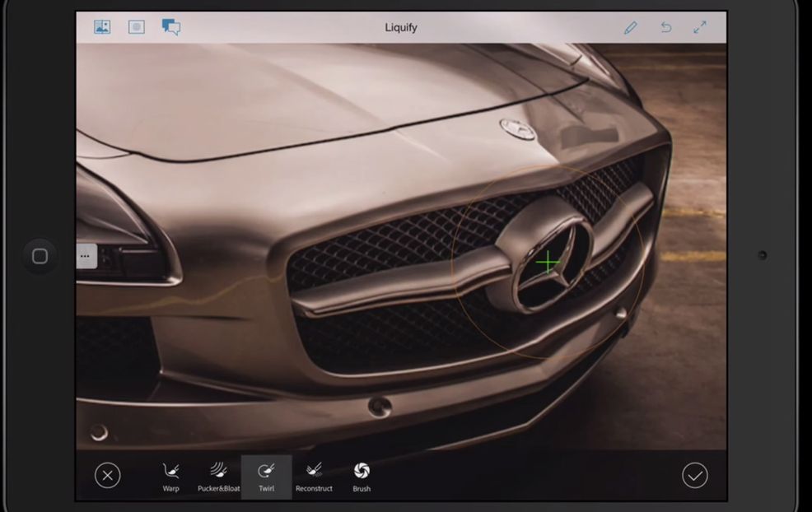This screenshot has height=512, width=812.
Task: Tap the Liquify title text
Action: click(x=401, y=27)
